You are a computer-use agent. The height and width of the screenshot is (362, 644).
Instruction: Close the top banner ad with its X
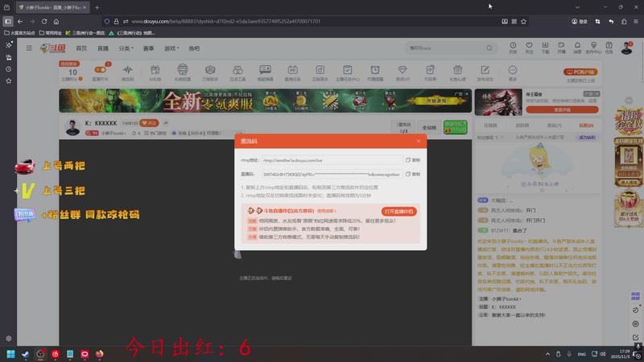(x=467, y=94)
